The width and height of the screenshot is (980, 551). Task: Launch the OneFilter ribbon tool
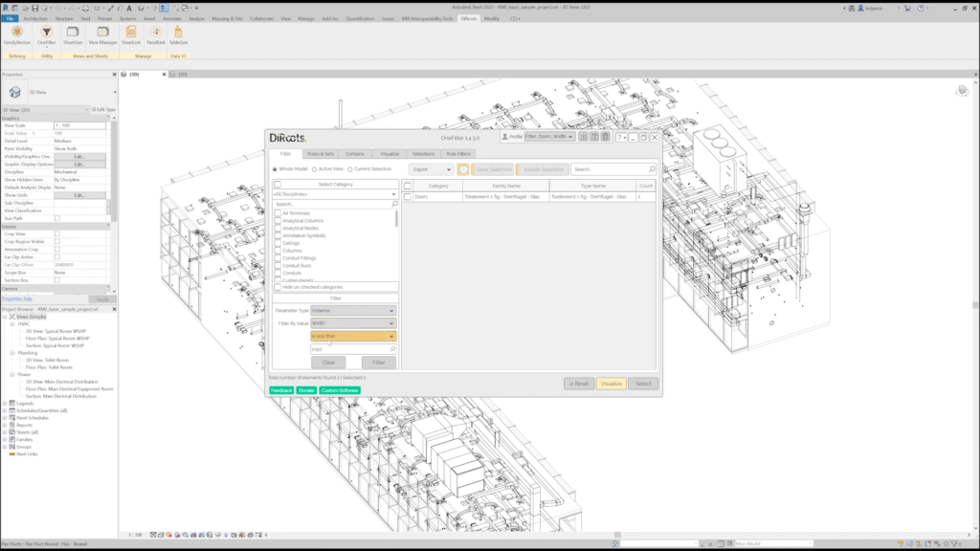point(46,35)
